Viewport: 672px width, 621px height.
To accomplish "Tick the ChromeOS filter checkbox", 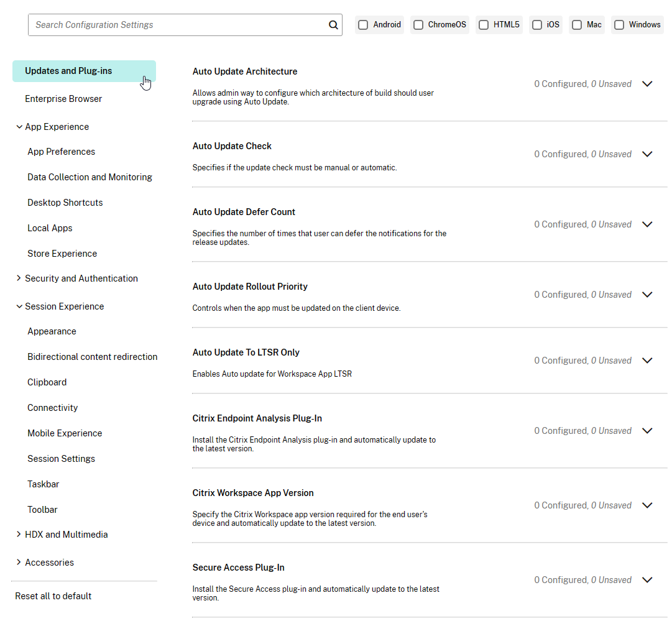I will pyautogui.click(x=418, y=25).
